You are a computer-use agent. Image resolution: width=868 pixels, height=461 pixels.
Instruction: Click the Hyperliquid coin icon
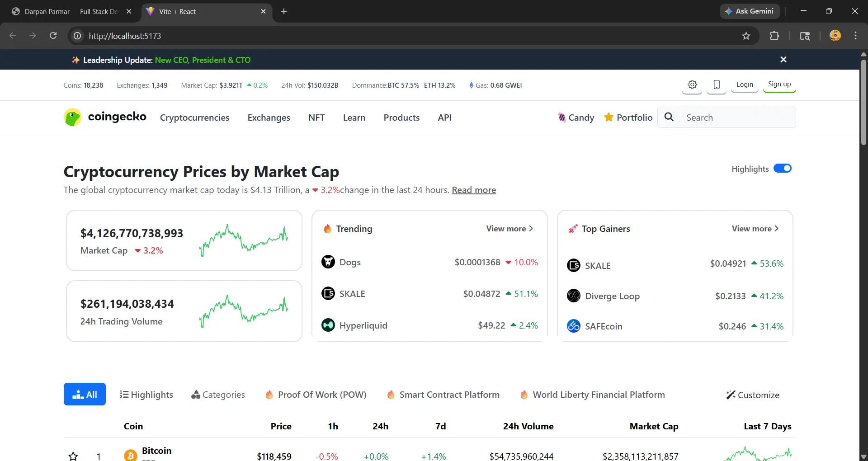pos(328,325)
